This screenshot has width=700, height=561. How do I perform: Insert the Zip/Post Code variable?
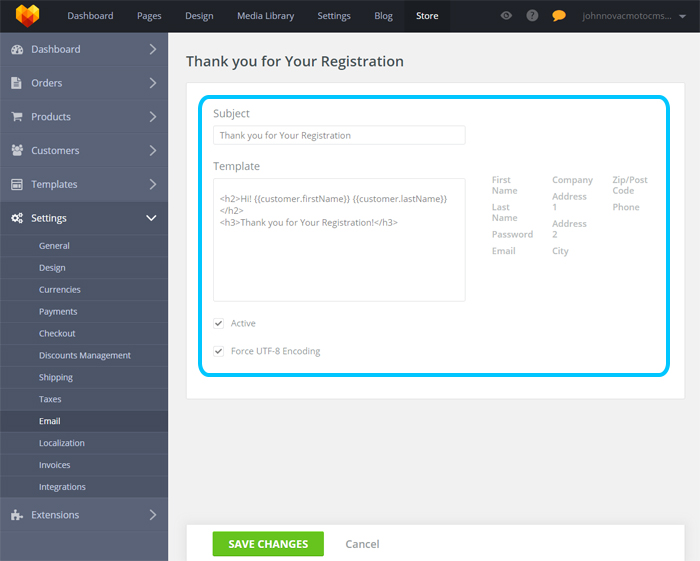point(630,185)
